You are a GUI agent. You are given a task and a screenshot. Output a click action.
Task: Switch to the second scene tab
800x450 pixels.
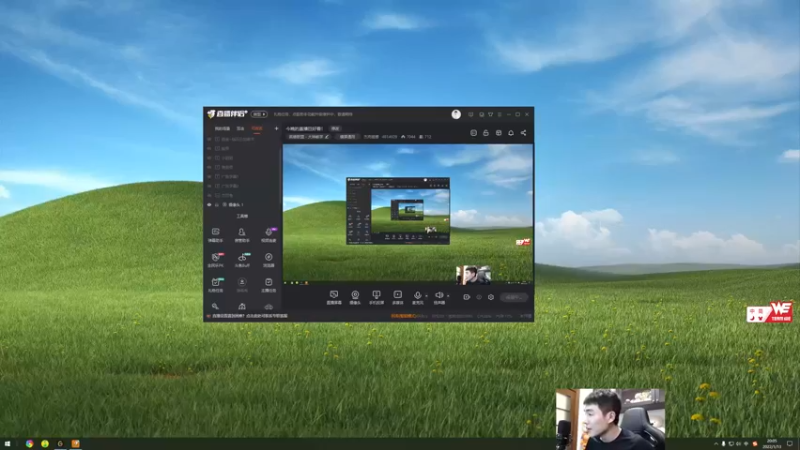(x=240, y=129)
